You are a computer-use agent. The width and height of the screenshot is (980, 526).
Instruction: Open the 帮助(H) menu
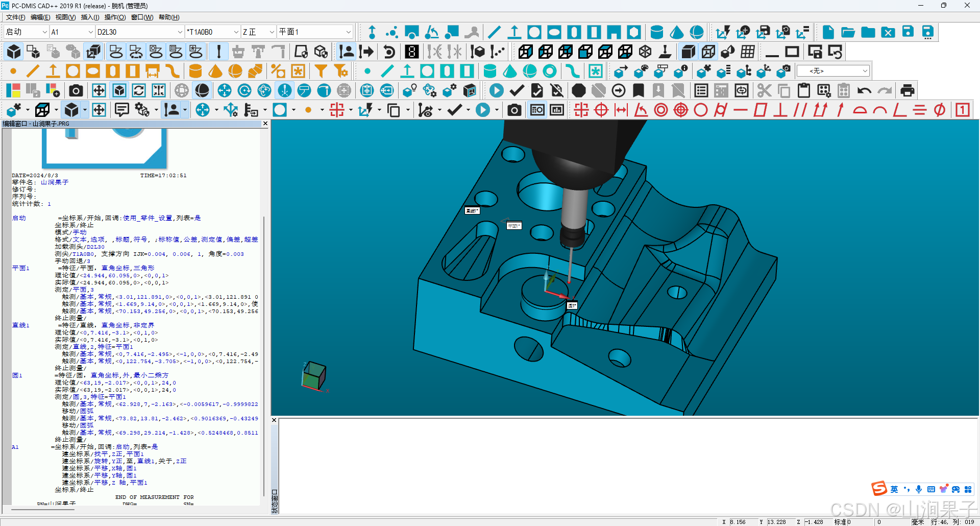pyautogui.click(x=169, y=17)
